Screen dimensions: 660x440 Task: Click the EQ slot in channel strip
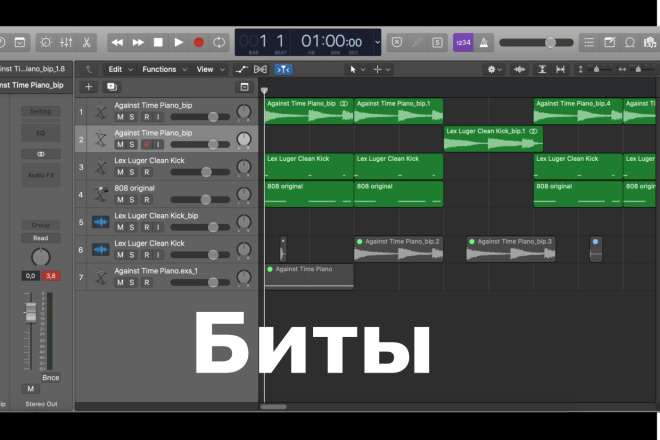click(x=41, y=133)
